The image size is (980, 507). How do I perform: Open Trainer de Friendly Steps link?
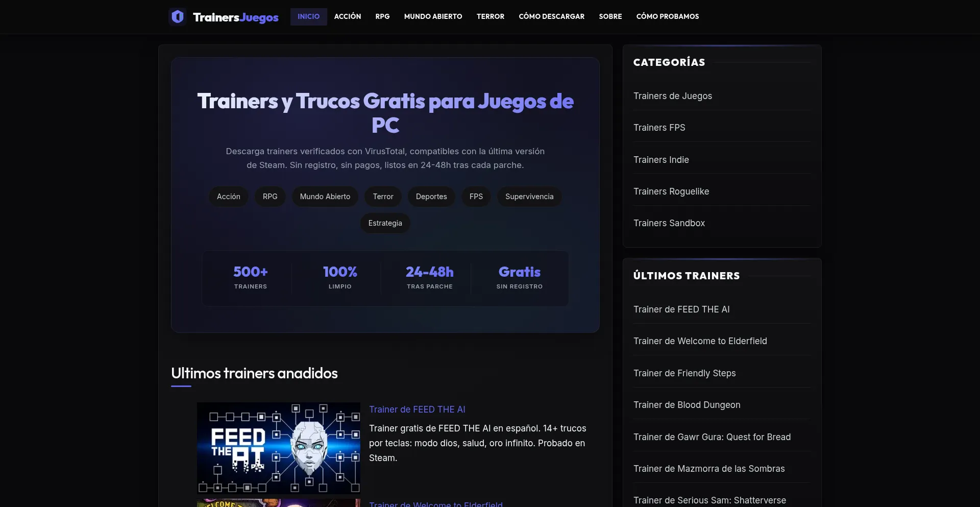coord(684,373)
